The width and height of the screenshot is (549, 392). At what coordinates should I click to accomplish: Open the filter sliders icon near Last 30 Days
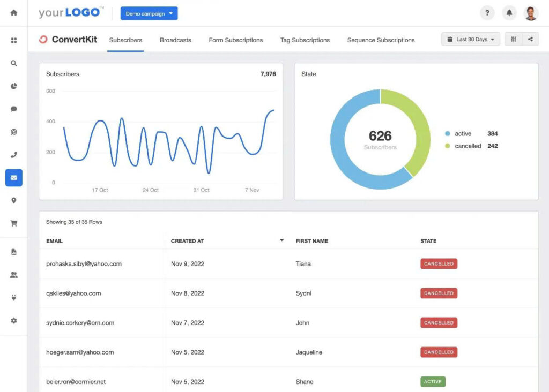pos(514,39)
